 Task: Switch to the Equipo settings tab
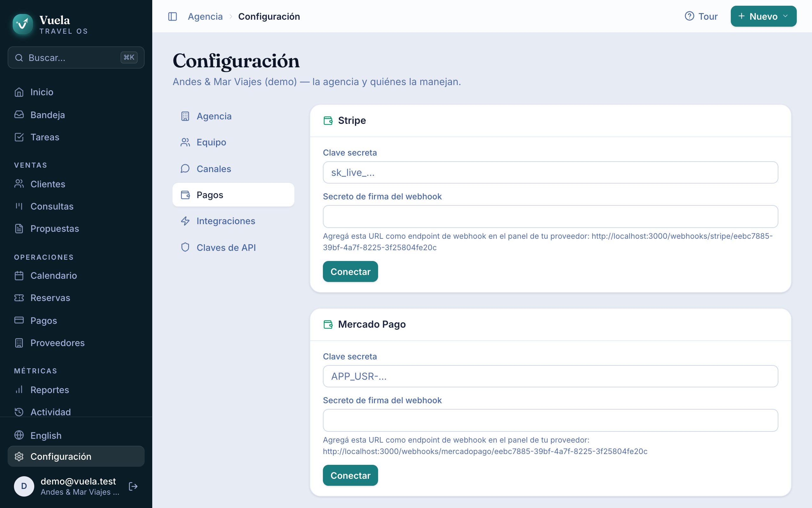(233, 142)
